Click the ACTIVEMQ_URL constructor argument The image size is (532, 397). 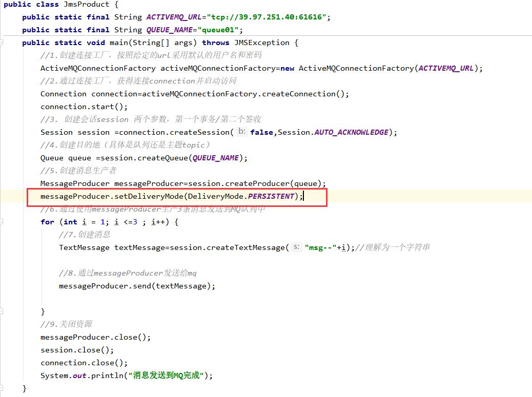pyautogui.click(x=446, y=68)
